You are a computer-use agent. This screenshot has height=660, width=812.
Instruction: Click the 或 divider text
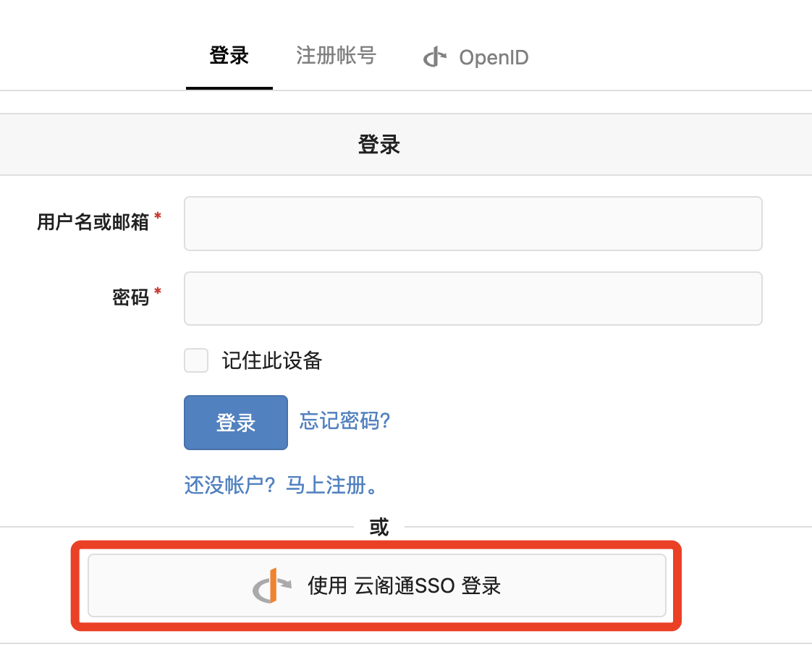(379, 528)
